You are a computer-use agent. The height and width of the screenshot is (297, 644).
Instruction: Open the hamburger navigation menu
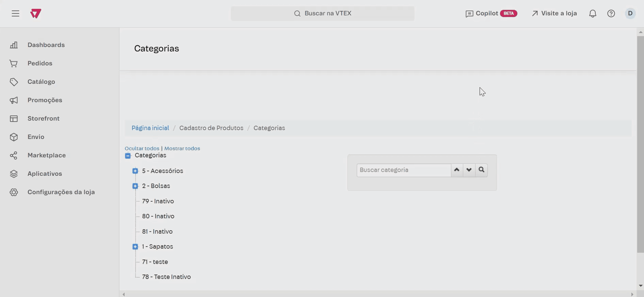click(15, 14)
